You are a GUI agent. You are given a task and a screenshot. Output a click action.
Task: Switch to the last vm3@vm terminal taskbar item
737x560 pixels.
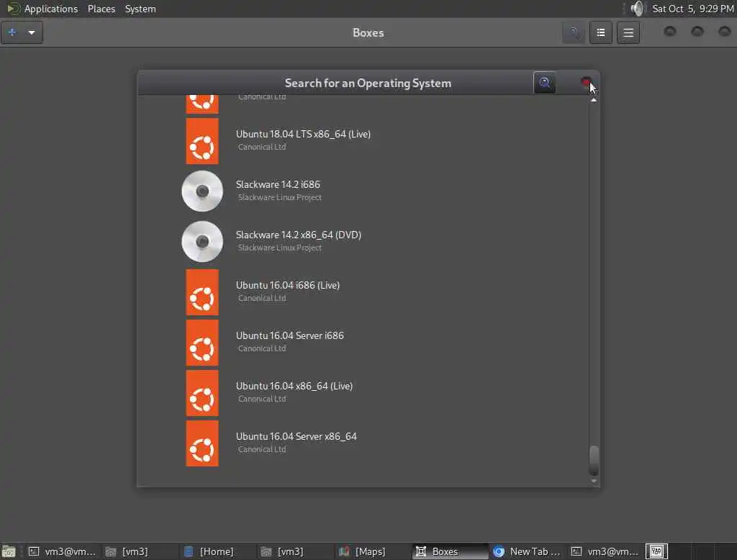click(605, 551)
